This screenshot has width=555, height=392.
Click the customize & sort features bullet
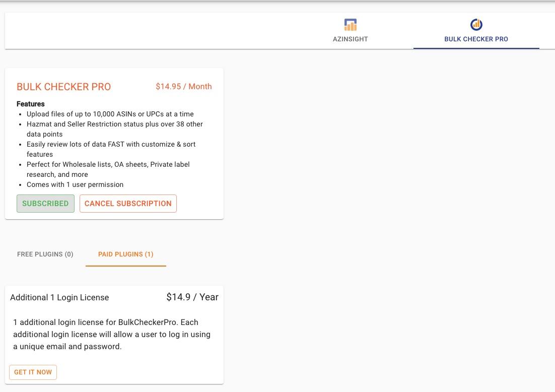pyautogui.click(x=111, y=149)
